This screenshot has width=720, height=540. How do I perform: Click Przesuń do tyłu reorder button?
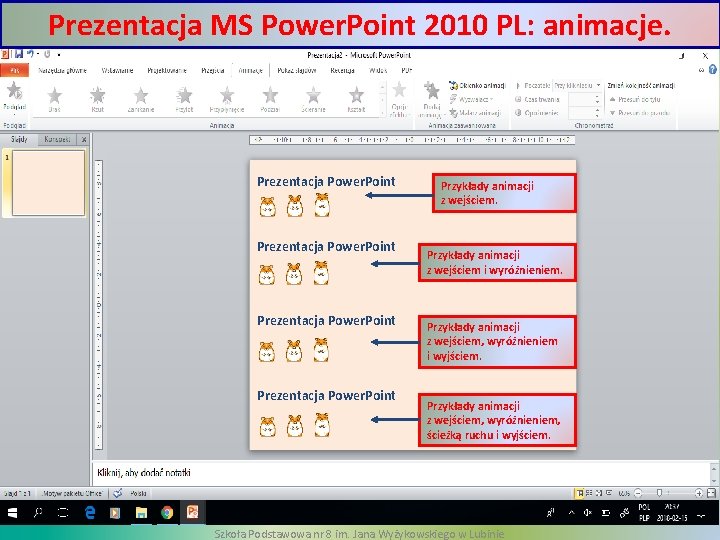pos(635,99)
